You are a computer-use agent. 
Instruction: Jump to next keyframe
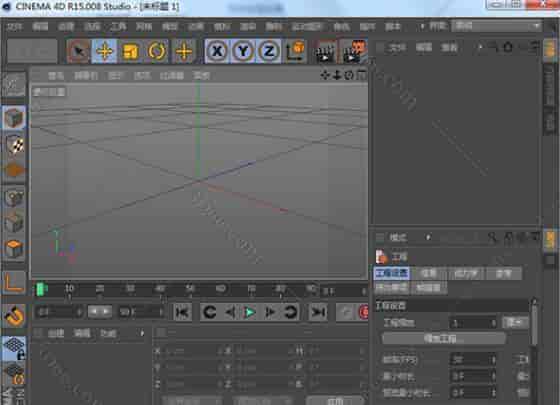290,312
